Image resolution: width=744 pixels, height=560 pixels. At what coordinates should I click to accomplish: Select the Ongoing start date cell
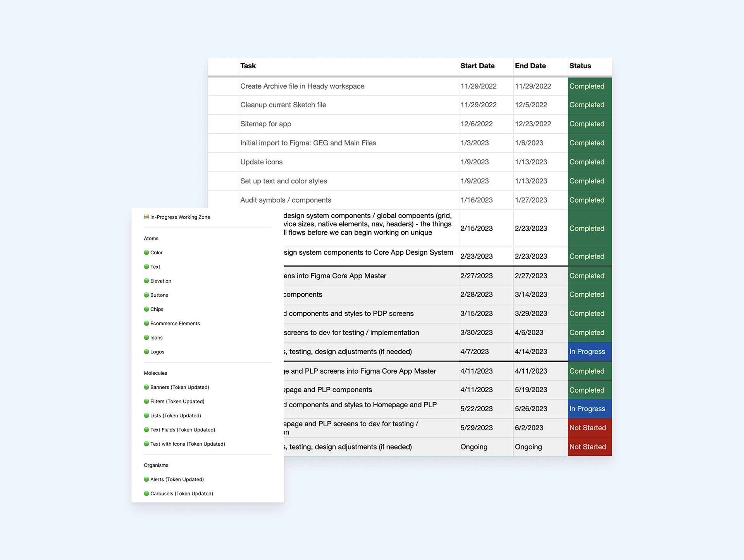click(x=486, y=447)
